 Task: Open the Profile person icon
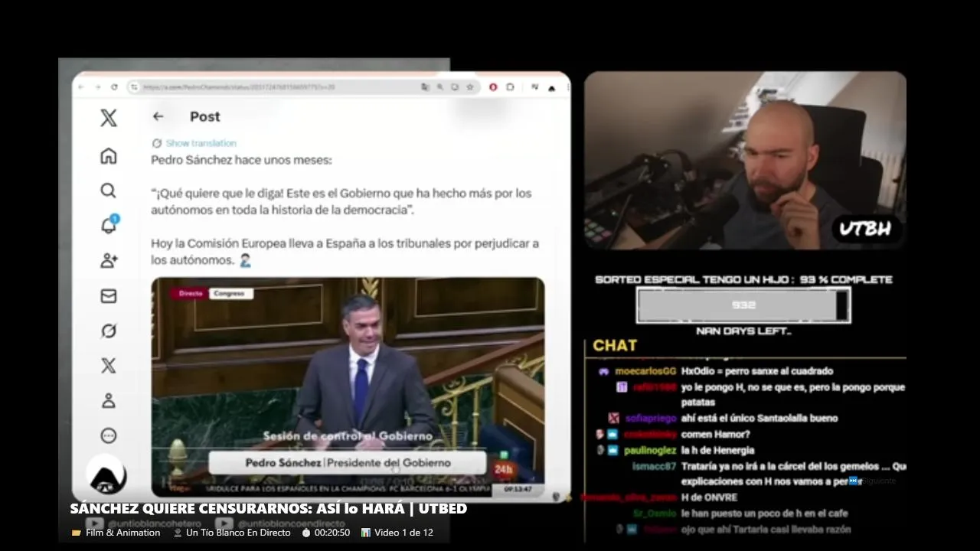tap(109, 400)
